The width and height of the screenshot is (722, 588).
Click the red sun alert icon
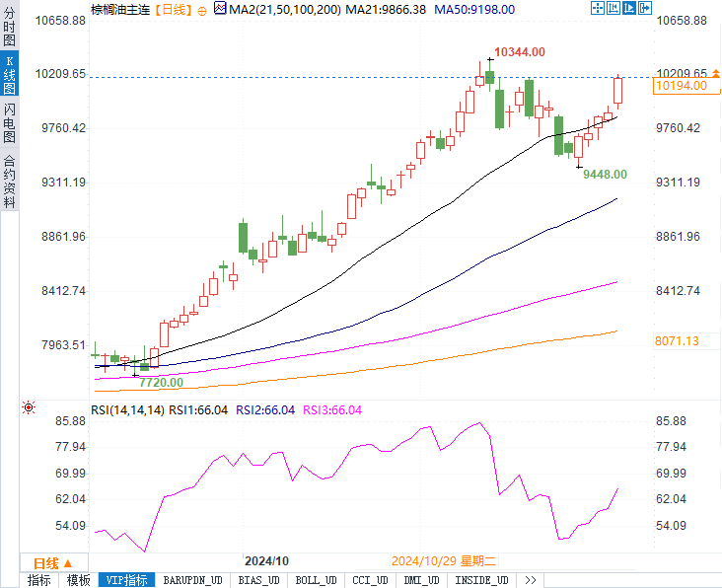tap(29, 407)
